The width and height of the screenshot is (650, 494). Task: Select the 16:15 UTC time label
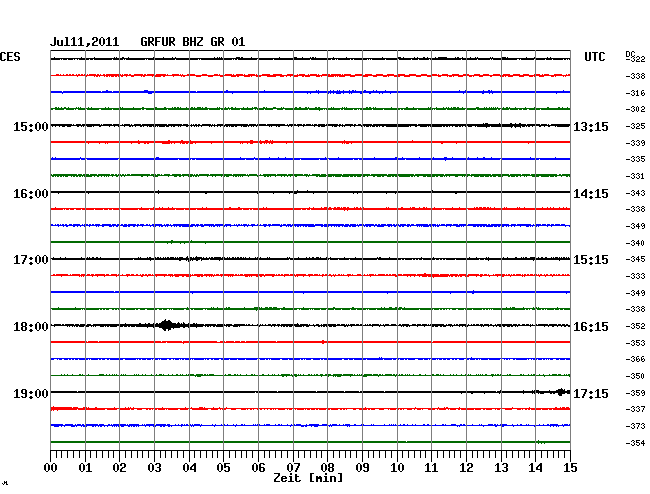tap(591, 327)
